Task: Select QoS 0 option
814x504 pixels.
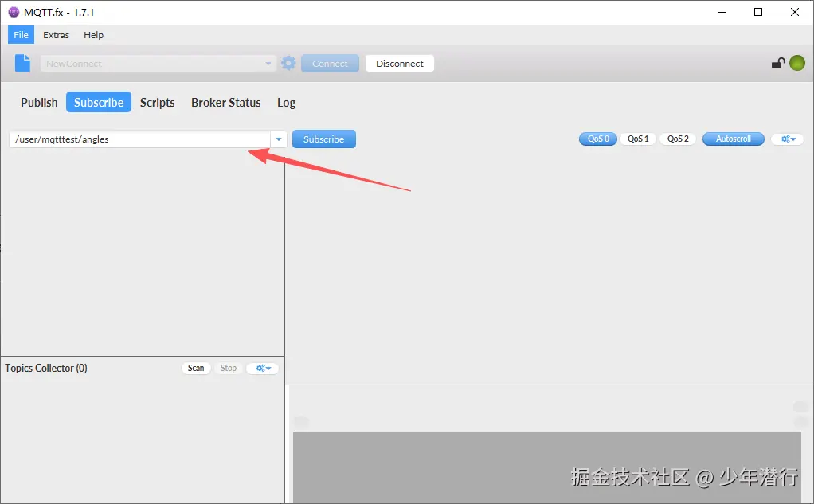Action: click(598, 139)
